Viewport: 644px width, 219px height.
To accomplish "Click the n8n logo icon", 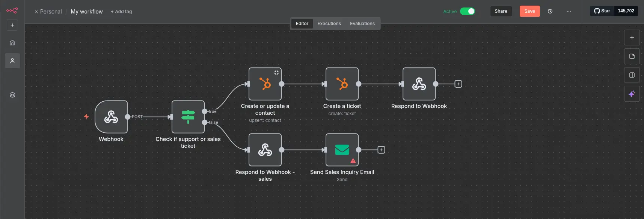I will click(x=12, y=10).
